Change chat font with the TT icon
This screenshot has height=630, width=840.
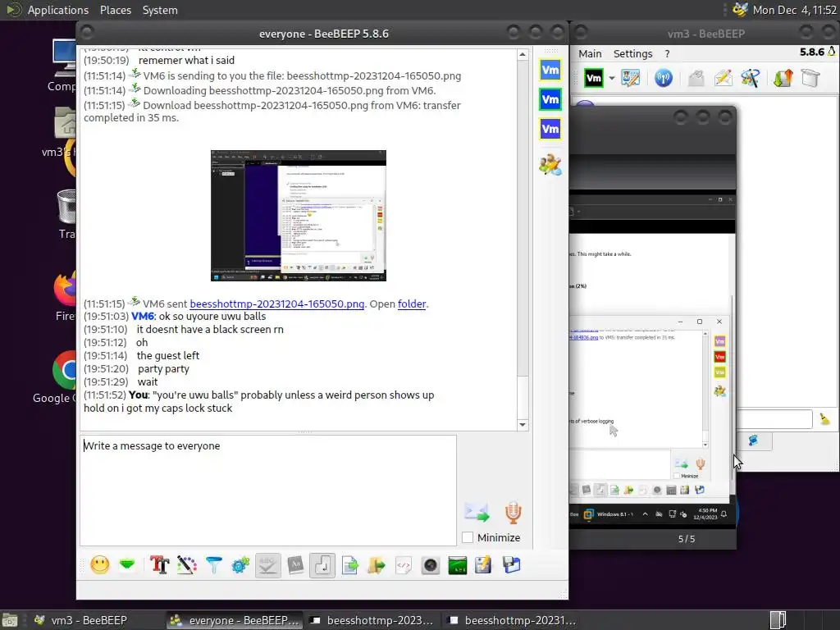[160, 564]
